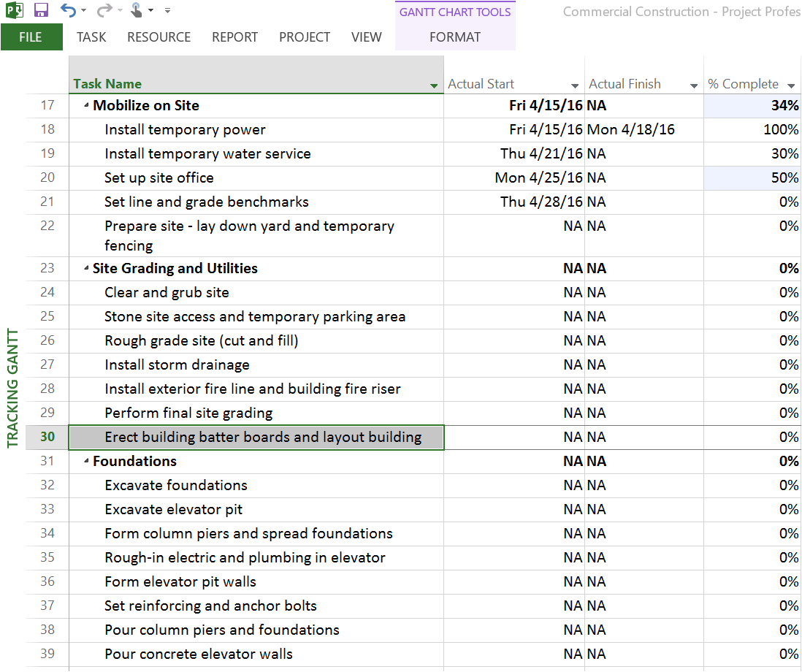802x672 pixels.
Task: Click the Project app logo icon
Action: point(15,10)
